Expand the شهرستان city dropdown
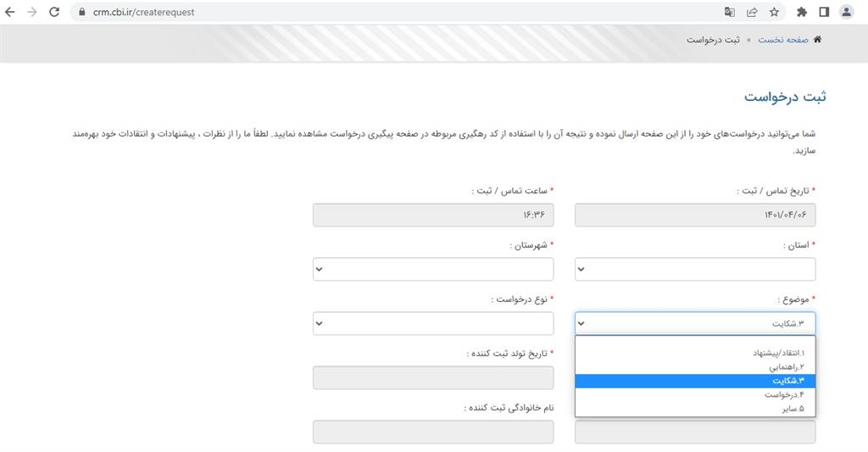This screenshot has height=452, width=868. (x=433, y=270)
